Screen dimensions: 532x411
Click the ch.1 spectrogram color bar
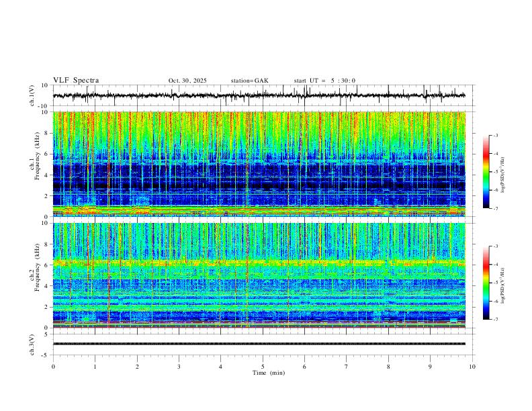point(486,172)
